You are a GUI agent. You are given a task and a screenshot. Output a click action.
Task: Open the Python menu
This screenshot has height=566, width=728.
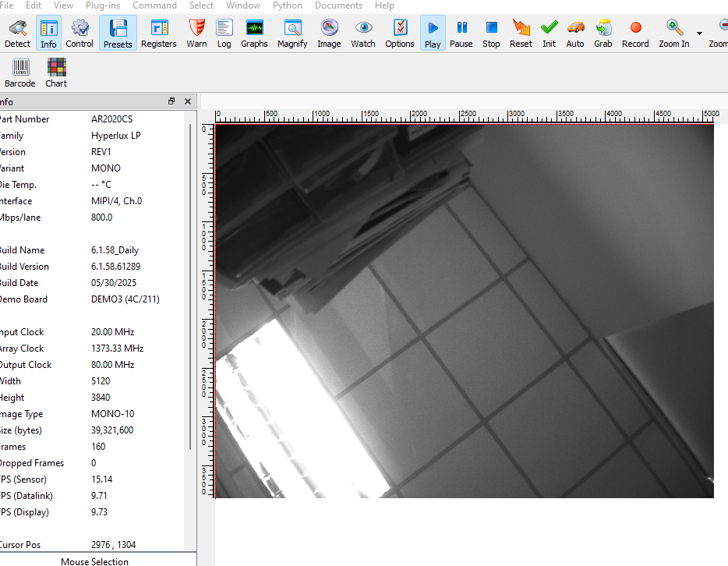288,5
